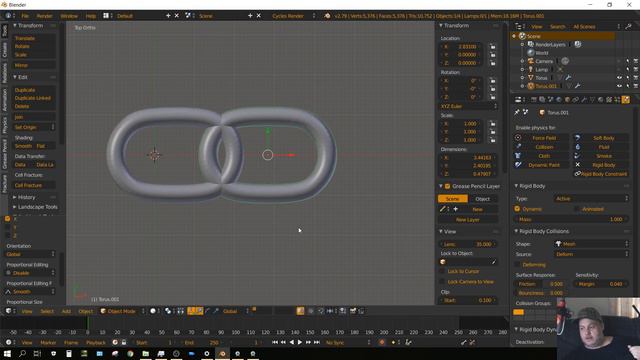Open the Render menu
640x360 pixels.
click(44, 16)
